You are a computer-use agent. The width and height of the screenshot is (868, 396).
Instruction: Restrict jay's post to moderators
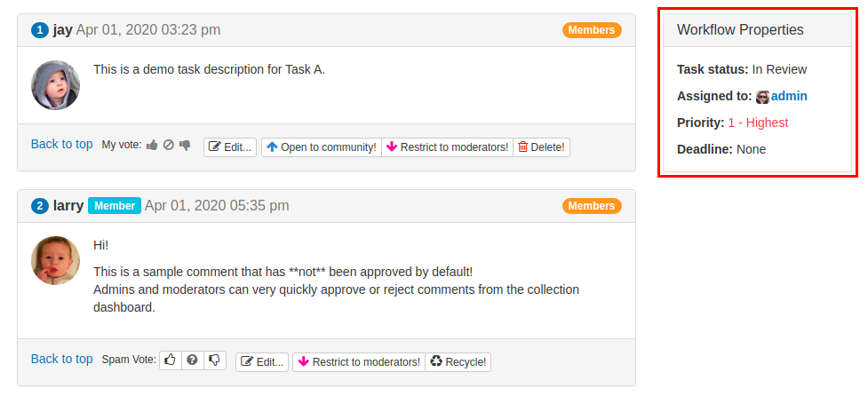(447, 147)
